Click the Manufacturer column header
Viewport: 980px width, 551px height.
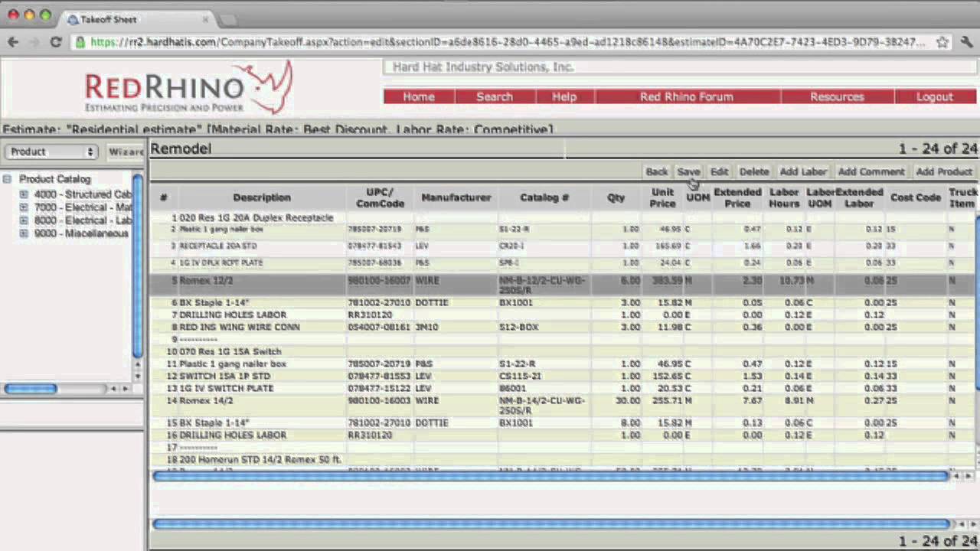click(456, 197)
